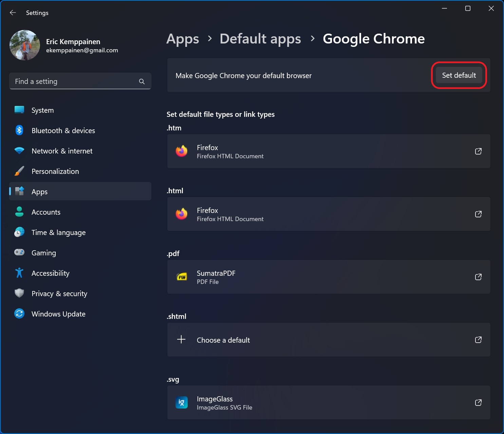
Task: Open Privacy & security settings
Action: [80, 293]
